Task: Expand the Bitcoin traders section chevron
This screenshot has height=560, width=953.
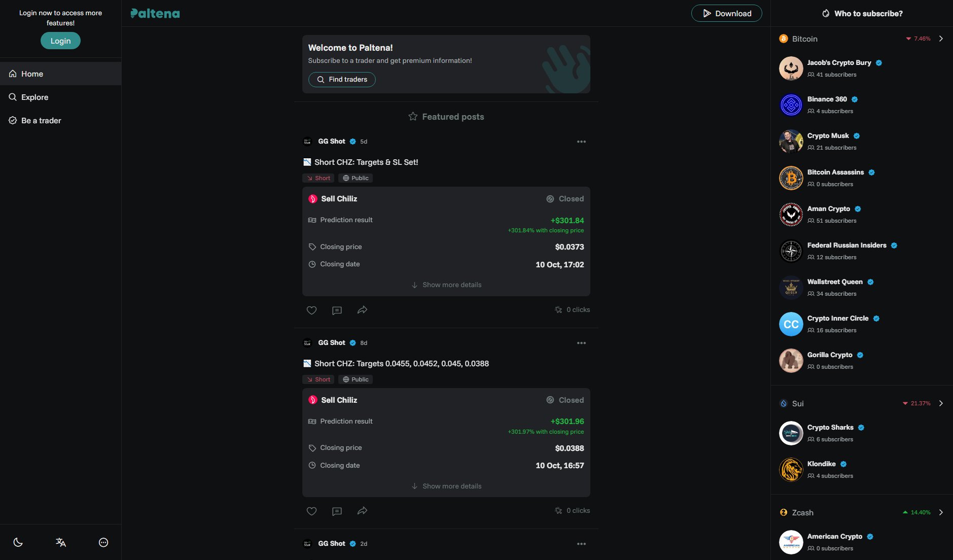Action: click(941, 39)
